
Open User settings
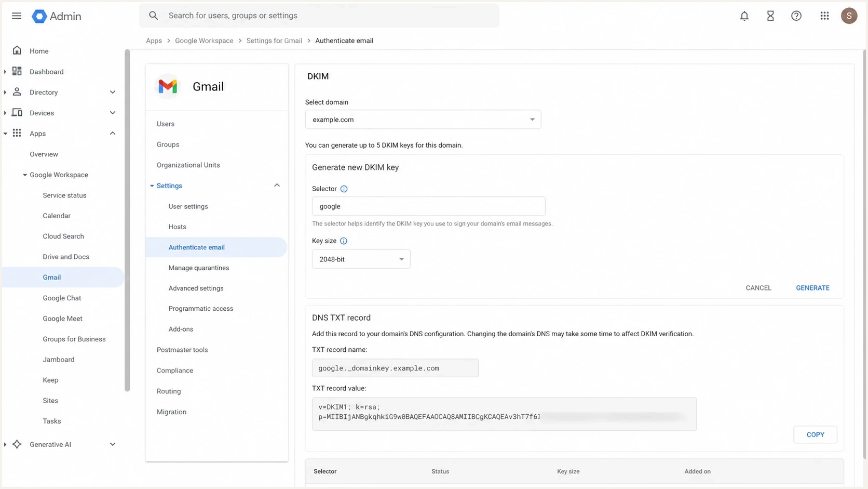[188, 206]
